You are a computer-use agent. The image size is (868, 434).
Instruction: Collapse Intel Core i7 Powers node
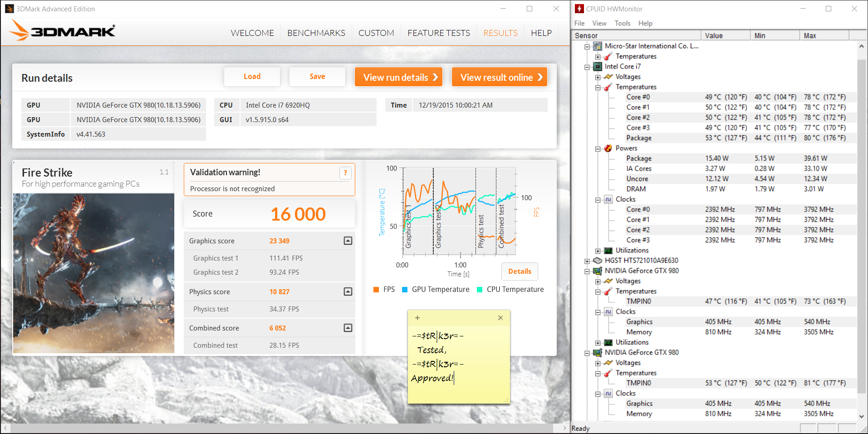click(x=598, y=148)
